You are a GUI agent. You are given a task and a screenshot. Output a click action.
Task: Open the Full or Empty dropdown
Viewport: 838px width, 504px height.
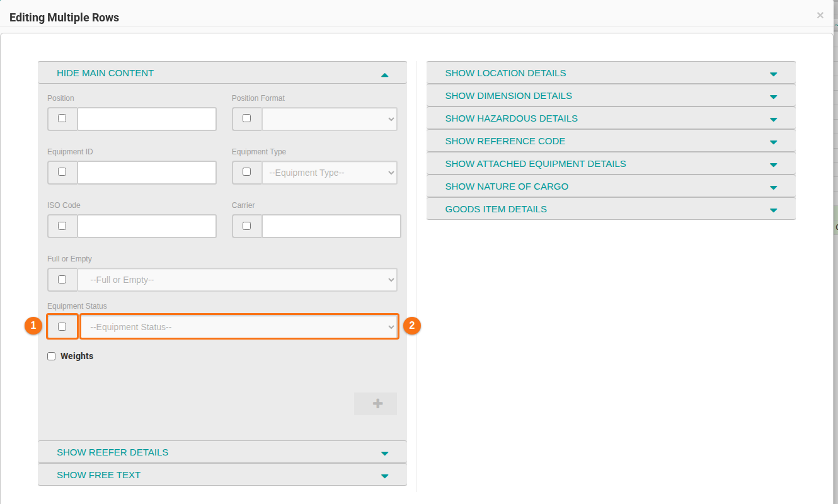pyautogui.click(x=238, y=280)
